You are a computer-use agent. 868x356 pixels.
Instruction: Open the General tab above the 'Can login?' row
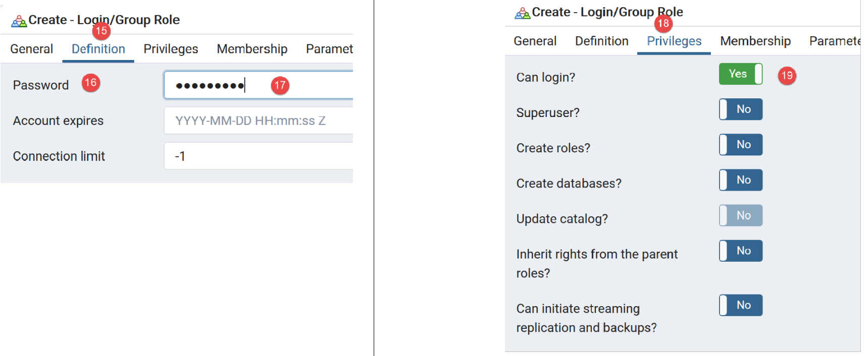pyautogui.click(x=535, y=41)
